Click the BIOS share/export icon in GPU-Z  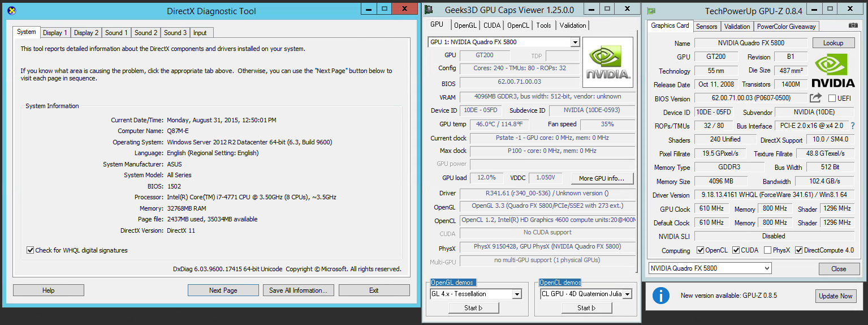(x=815, y=98)
